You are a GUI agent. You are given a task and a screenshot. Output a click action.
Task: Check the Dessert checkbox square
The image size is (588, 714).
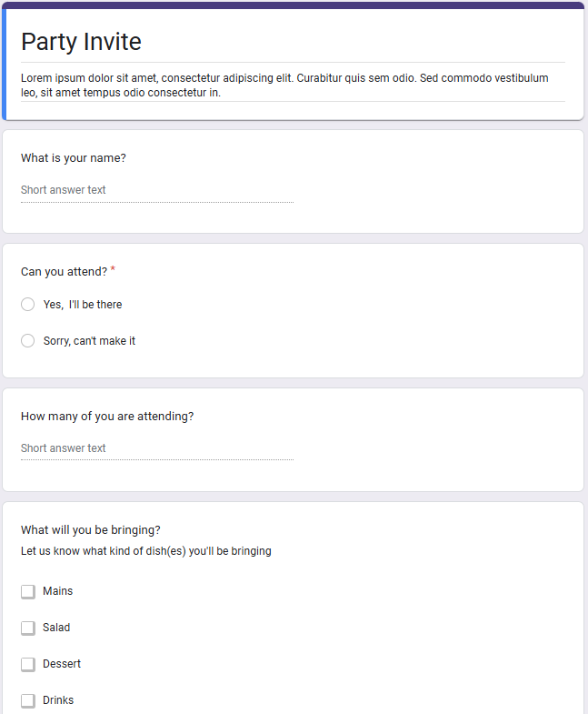[28, 665]
